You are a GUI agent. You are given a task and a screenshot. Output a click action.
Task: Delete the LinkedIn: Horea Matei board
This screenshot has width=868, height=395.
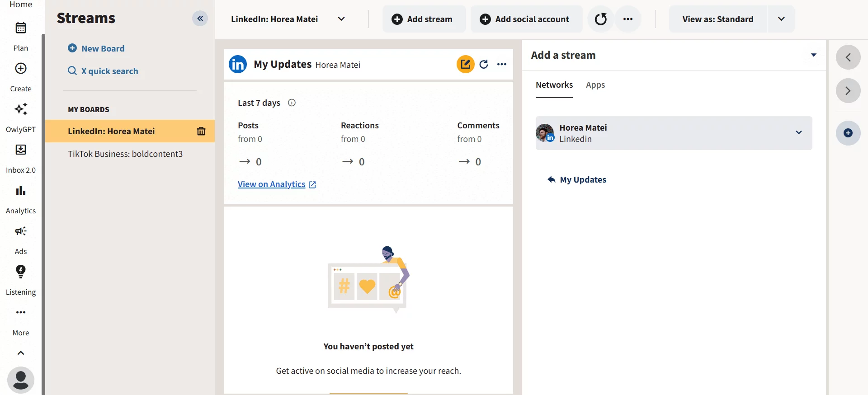coord(201,131)
